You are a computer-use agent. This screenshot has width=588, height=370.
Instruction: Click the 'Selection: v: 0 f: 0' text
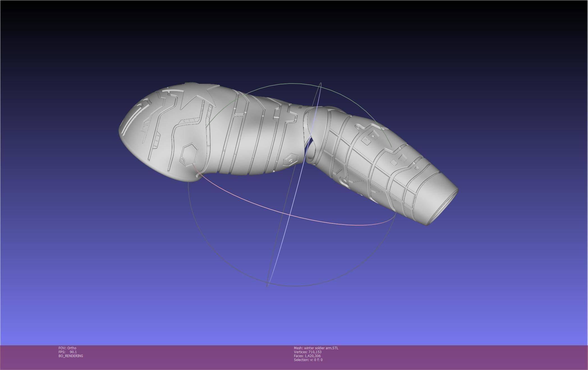308,360
